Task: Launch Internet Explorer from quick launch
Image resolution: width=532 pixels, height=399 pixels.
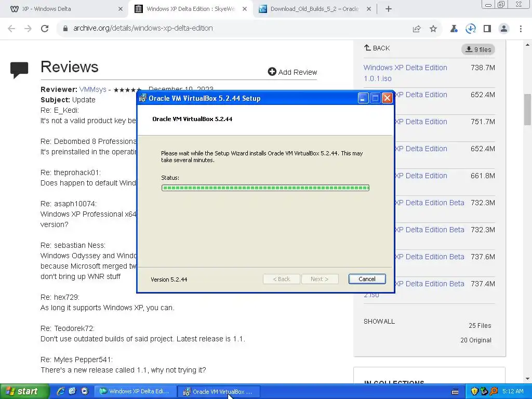Action: click(61, 391)
